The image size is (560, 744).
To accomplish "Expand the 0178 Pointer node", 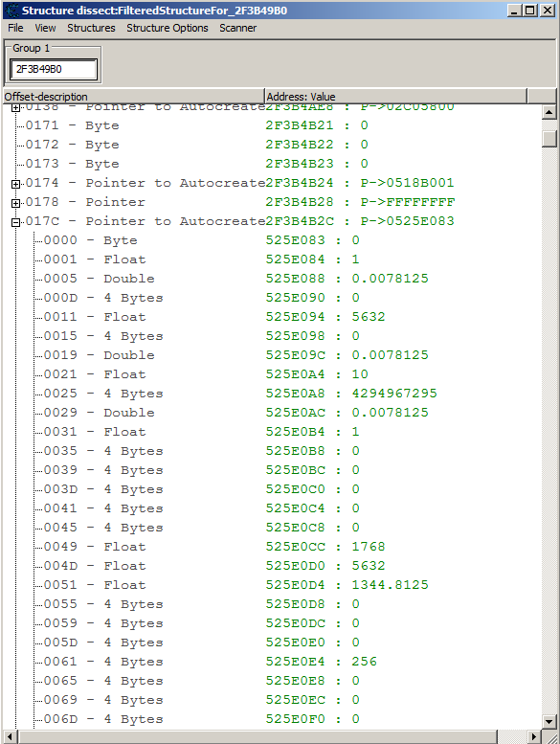I will pyautogui.click(x=15, y=203).
